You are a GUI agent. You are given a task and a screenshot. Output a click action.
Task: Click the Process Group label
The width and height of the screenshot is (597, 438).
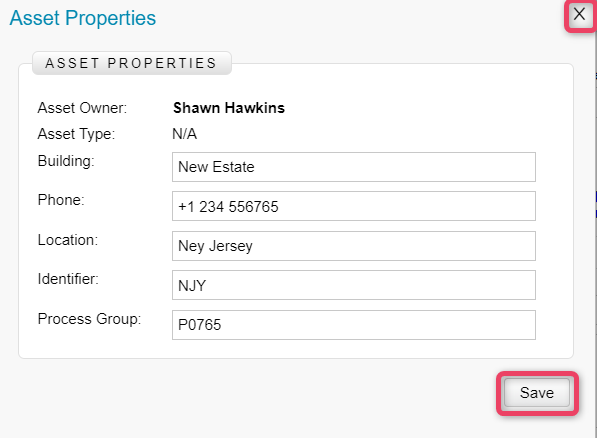89,319
